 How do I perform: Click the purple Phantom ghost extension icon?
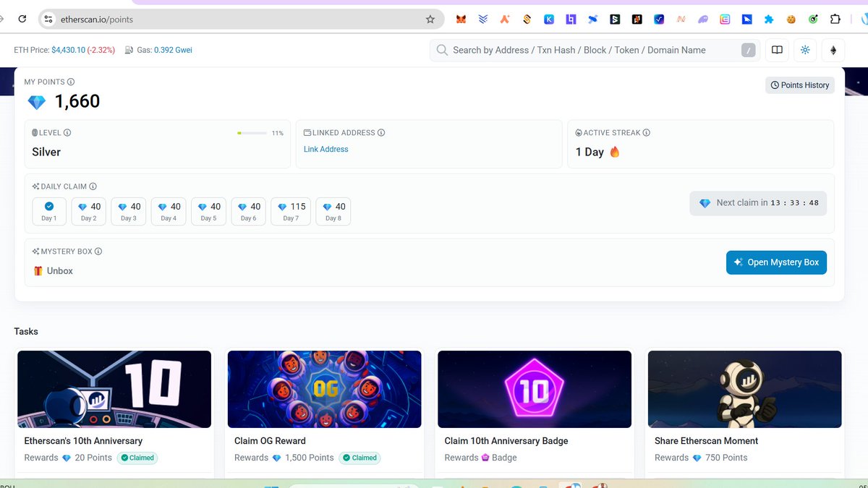703,20
